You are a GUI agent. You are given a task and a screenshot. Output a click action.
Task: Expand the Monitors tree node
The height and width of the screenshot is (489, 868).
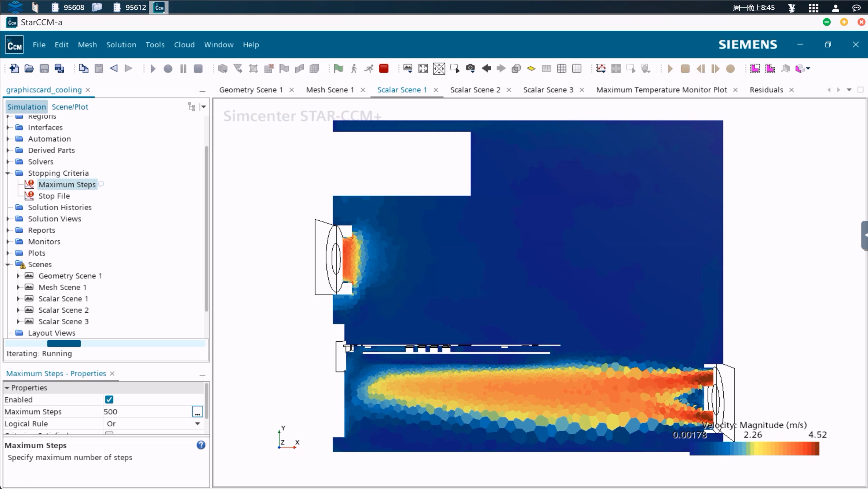[8, 241]
